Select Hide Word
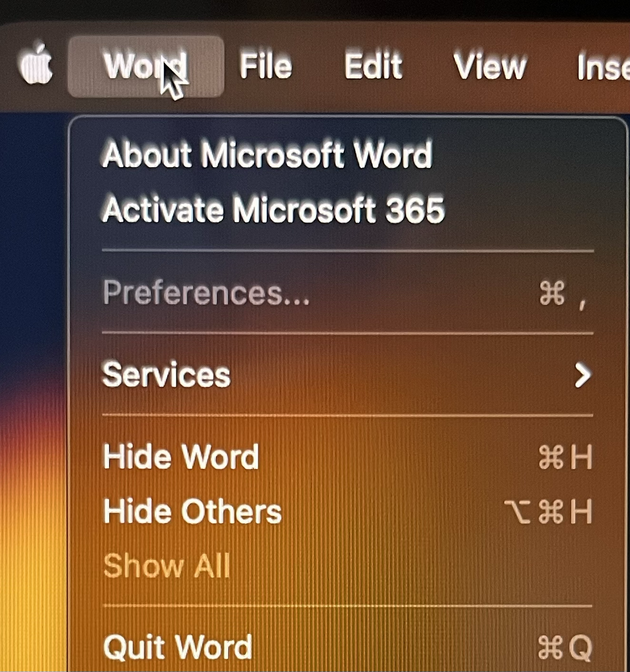The width and height of the screenshot is (630, 672). coord(348,457)
